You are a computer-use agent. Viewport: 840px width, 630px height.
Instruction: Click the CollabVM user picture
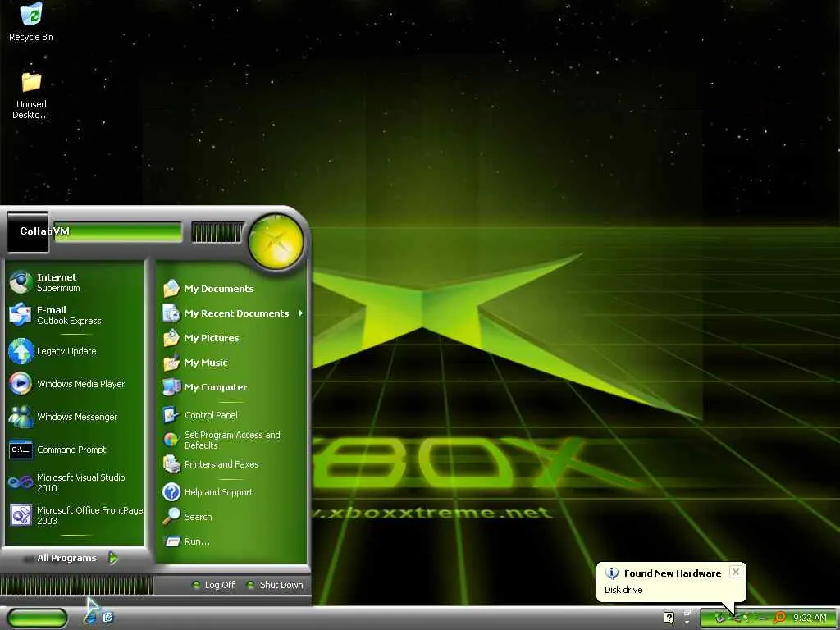(27, 231)
